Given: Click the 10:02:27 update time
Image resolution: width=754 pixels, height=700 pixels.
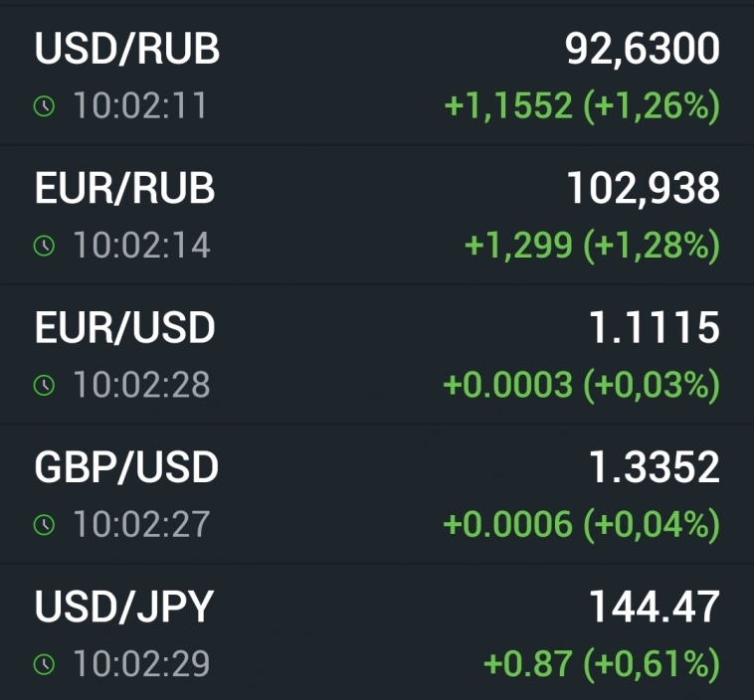Looking at the screenshot, I should click(x=140, y=524).
